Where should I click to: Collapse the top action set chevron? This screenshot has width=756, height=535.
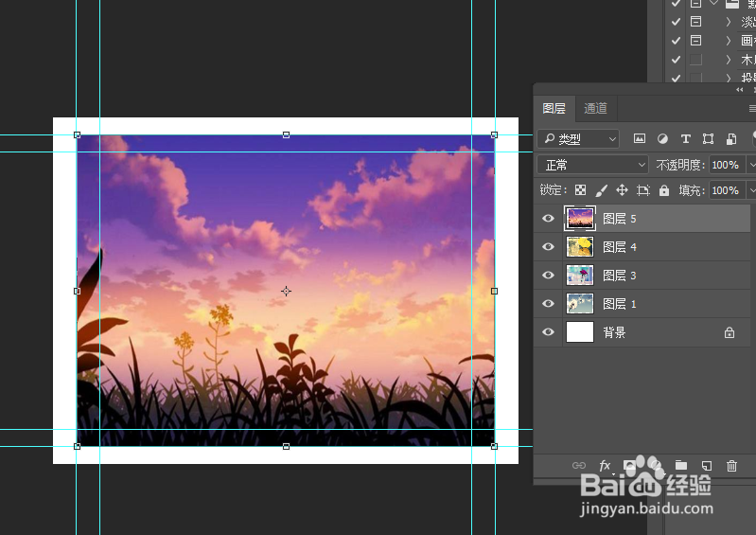tap(714, 4)
